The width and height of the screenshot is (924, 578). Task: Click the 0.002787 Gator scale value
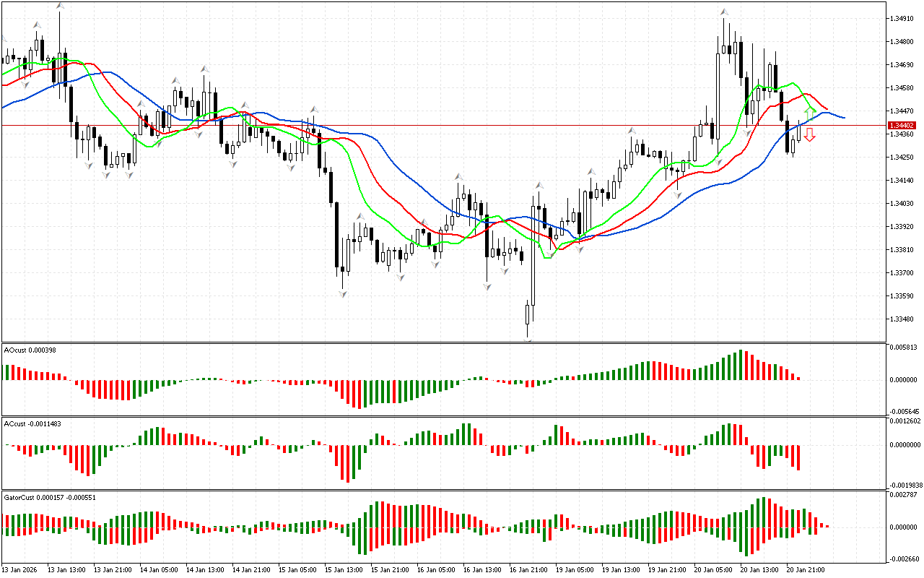[x=905, y=495]
